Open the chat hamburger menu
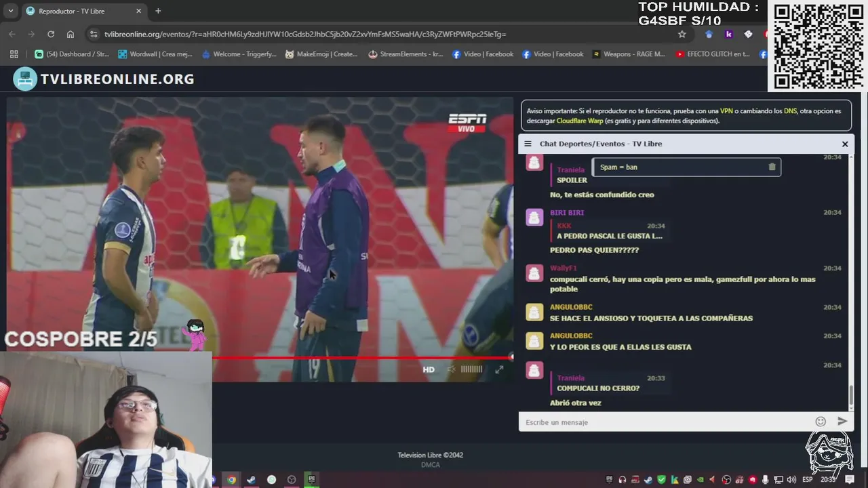 coord(528,144)
